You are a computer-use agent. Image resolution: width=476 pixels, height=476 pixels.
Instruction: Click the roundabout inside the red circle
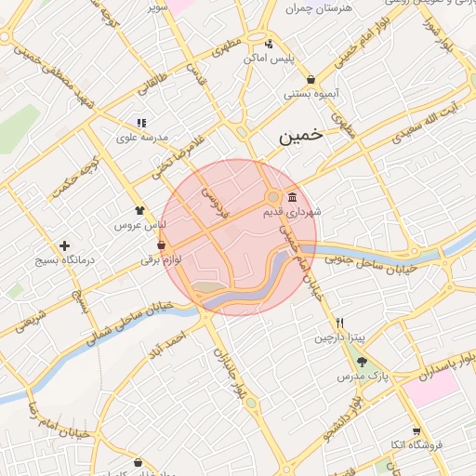coord(273,197)
